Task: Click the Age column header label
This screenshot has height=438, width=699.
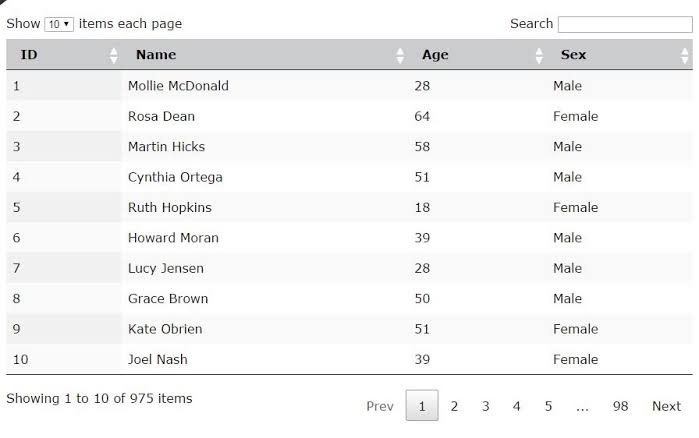Action: tap(435, 54)
